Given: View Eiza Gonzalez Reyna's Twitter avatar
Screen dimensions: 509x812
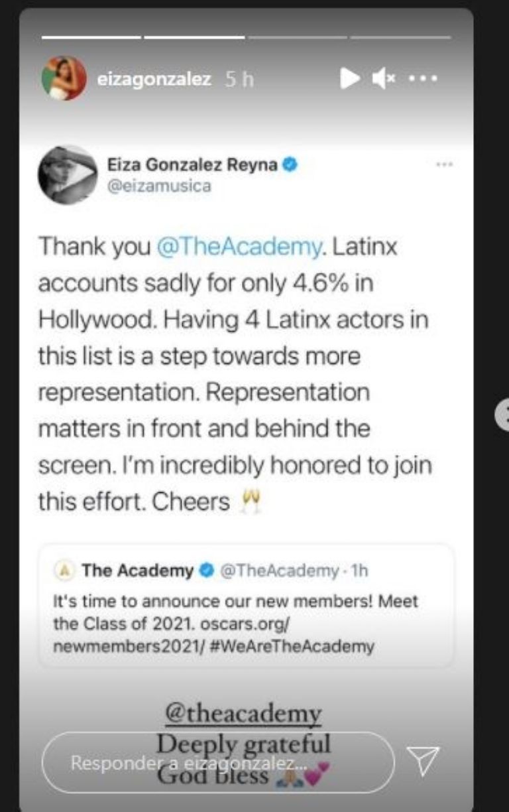Looking at the screenshot, I should pyautogui.click(x=68, y=175).
